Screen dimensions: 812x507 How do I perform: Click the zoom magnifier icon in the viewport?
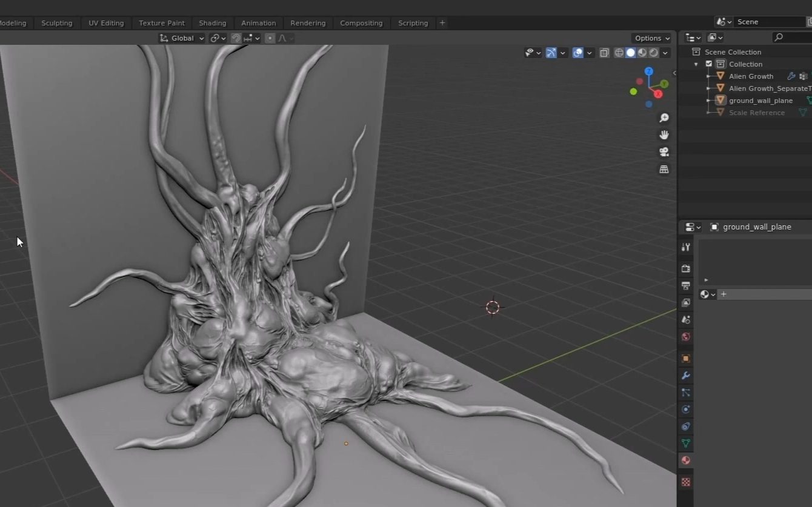[x=664, y=118]
